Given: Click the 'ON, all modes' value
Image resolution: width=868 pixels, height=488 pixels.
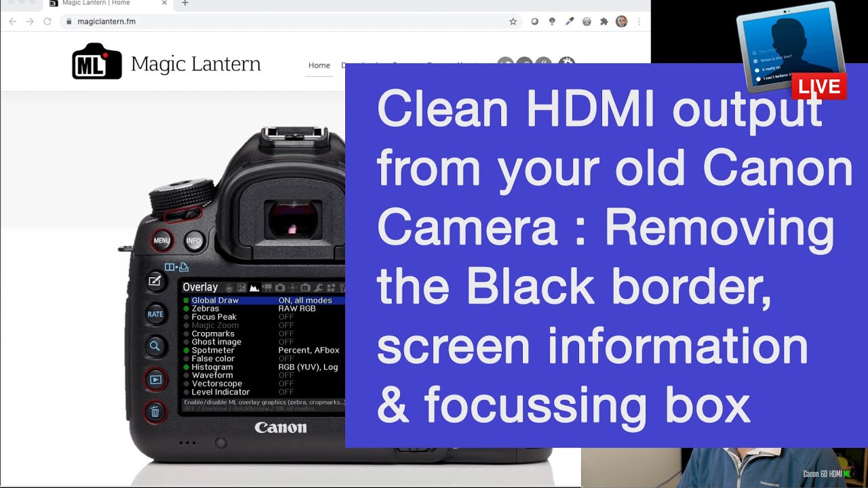Looking at the screenshot, I should [x=305, y=300].
